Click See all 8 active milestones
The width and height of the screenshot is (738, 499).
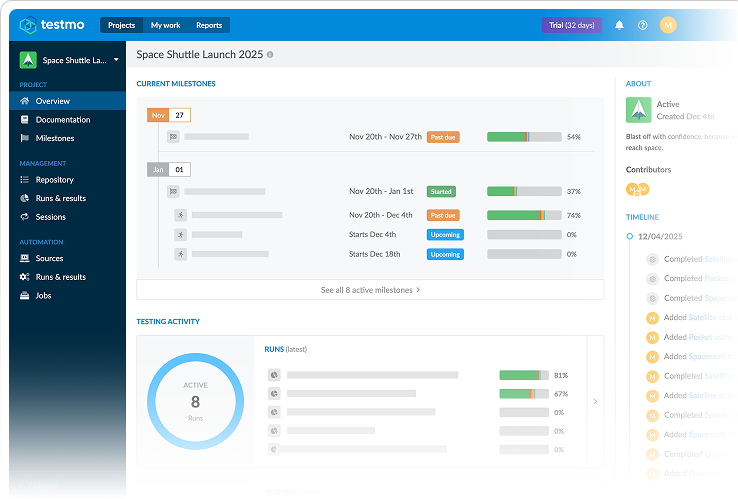coord(370,290)
